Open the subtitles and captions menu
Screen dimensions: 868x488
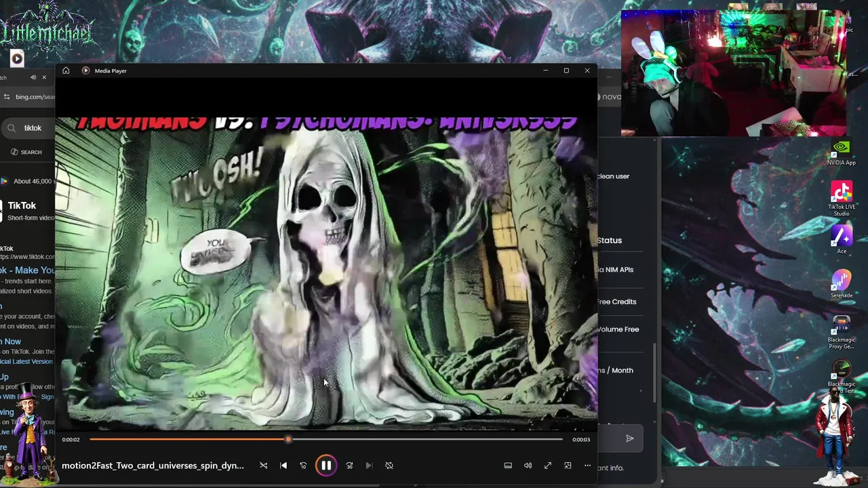[508, 466]
